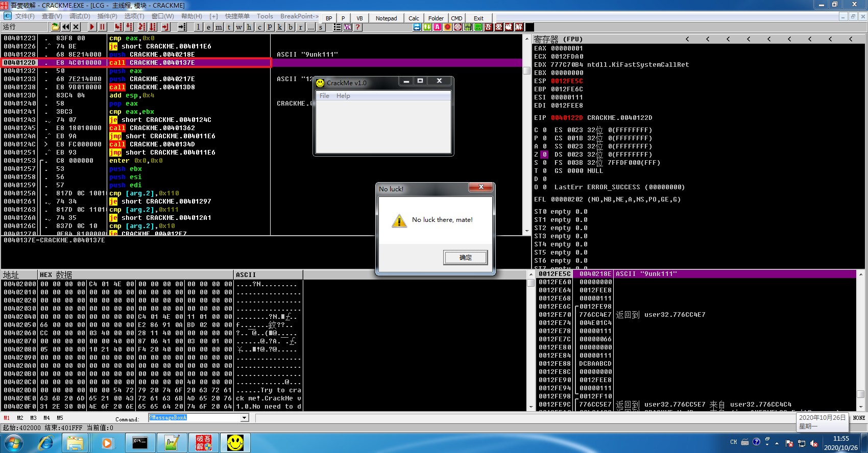
Task: Restart the debugged program with rewind icon
Action: click(x=66, y=27)
